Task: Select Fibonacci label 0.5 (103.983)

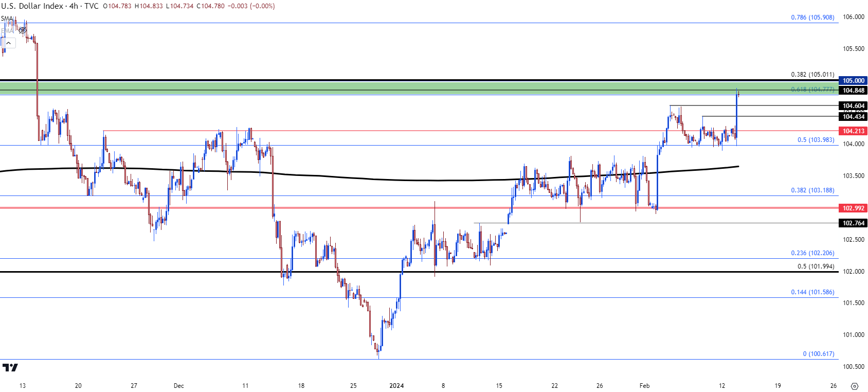Action: tap(816, 140)
